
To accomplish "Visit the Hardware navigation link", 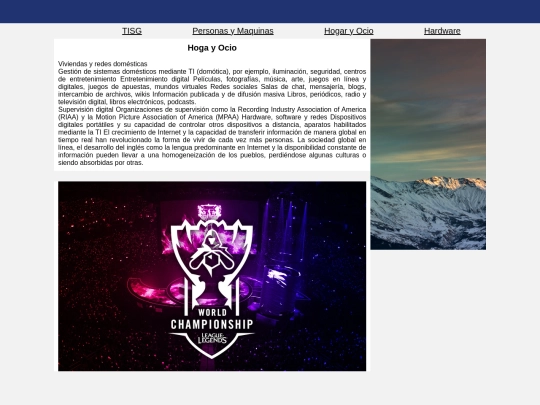I will (442, 31).
